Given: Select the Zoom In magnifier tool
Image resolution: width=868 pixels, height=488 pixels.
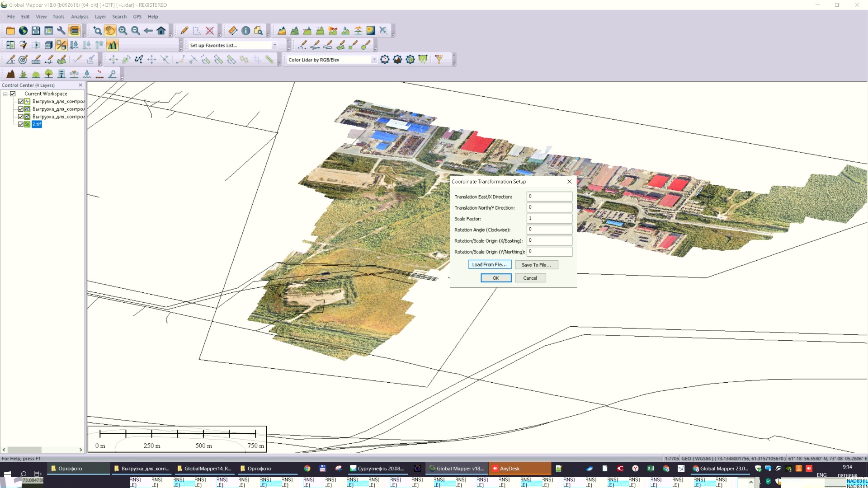Looking at the screenshot, I should coord(123,31).
